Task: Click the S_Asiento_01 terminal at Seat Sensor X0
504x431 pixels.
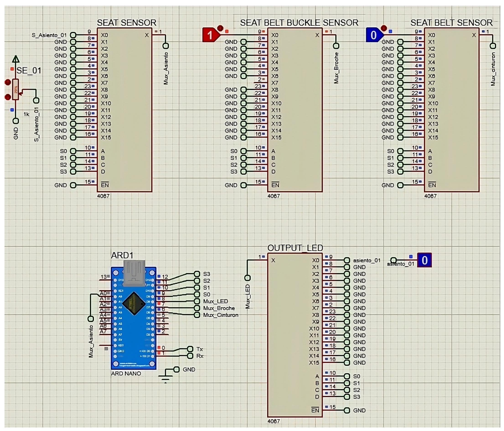Action: click(73, 35)
